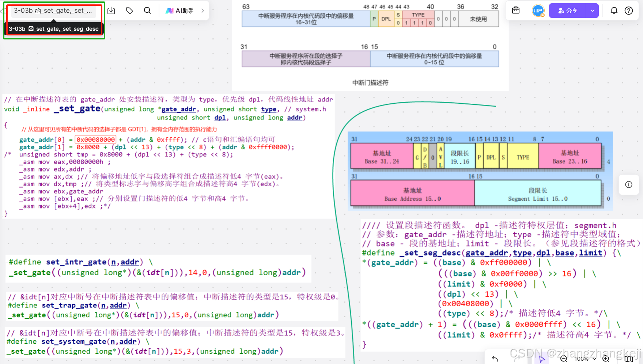643x364 pixels.
Task: Click the file title field 3-03b 函_set_gate
Action: pyautogui.click(x=53, y=11)
